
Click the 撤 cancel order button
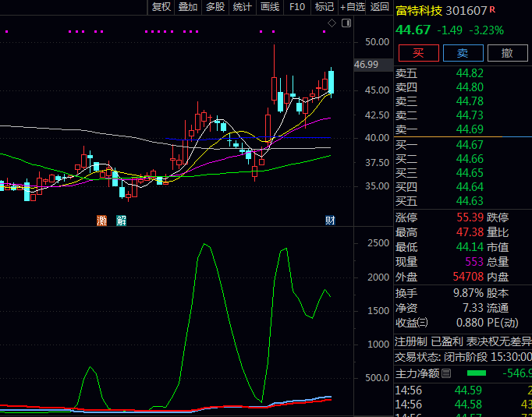tap(507, 53)
